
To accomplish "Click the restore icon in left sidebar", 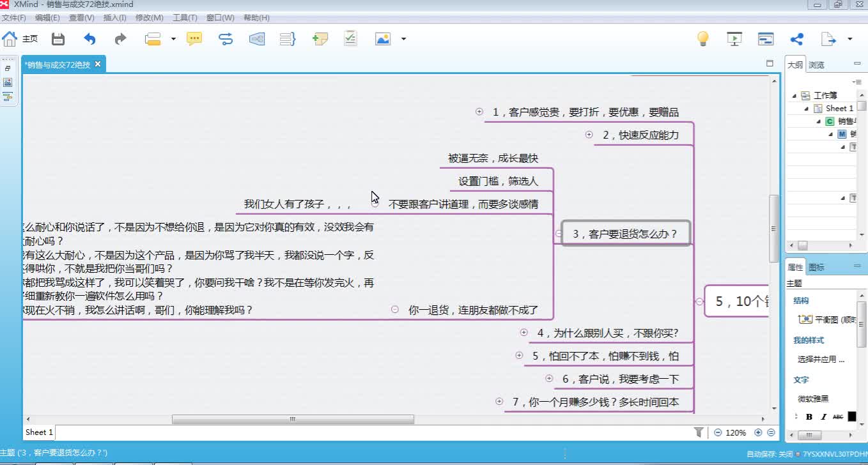I will click(x=8, y=68).
